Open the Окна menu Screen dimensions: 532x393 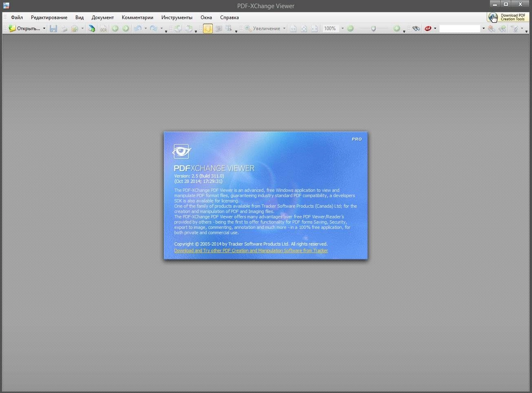click(x=206, y=18)
